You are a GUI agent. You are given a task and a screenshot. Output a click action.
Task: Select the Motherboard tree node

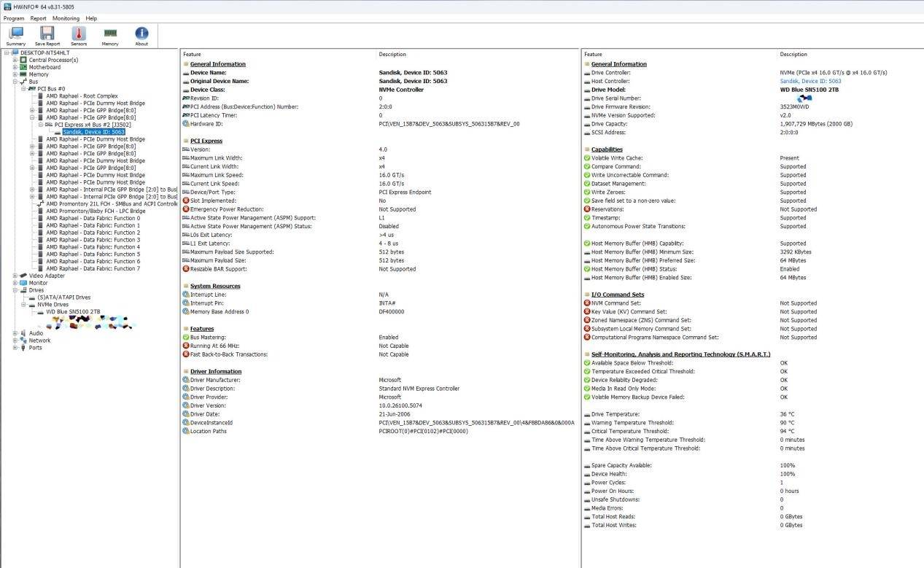coord(44,67)
